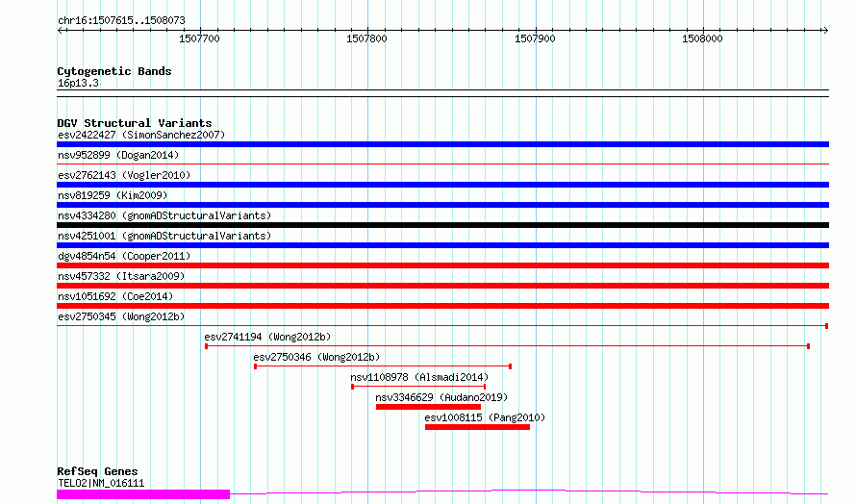Viewport: 856px width, 504px height.
Task: Click the red line feature under esv2741194
Action: tap(507, 346)
